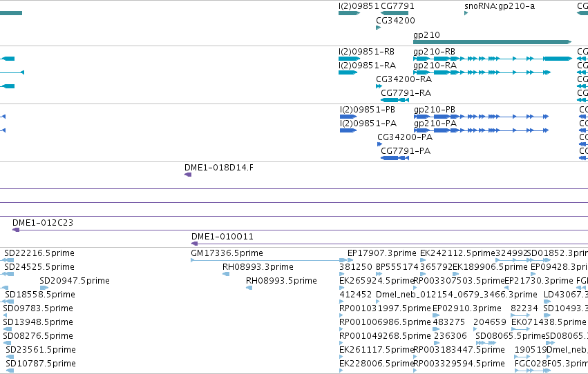Click the CG7791 gene label
Viewport: 588px width, 374px height.
(x=397, y=6)
